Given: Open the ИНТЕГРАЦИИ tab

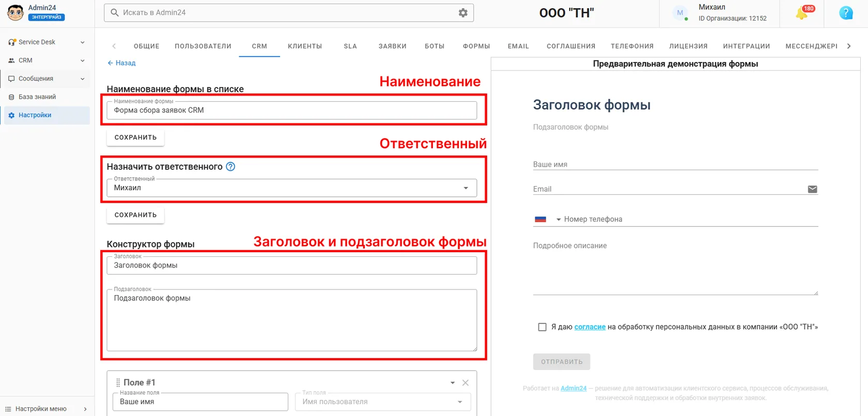Looking at the screenshot, I should point(747,46).
